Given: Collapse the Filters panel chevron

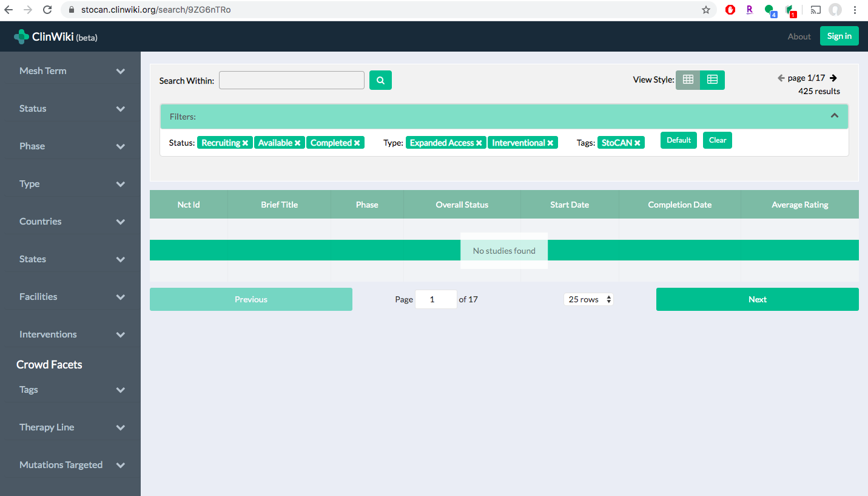Looking at the screenshot, I should coord(835,116).
